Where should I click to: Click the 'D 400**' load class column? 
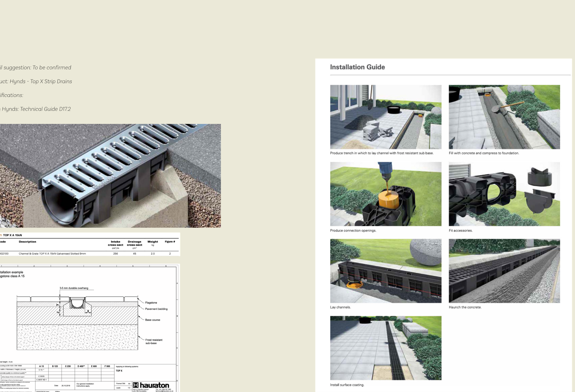pos(81,366)
